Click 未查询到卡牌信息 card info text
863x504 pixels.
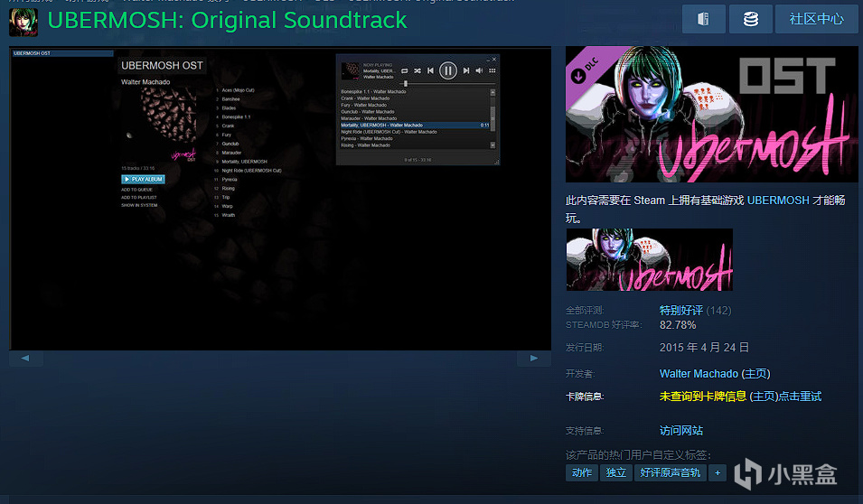pyautogui.click(x=703, y=397)
